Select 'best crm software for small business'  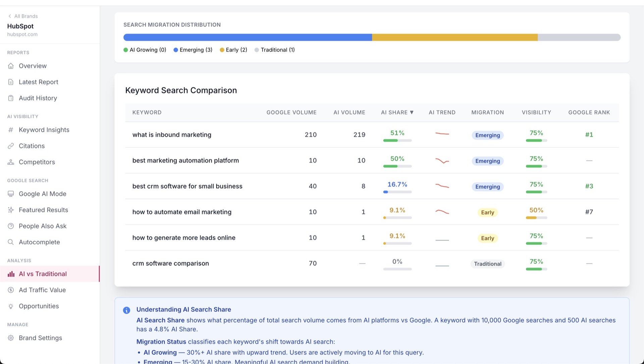pos(187,186)
